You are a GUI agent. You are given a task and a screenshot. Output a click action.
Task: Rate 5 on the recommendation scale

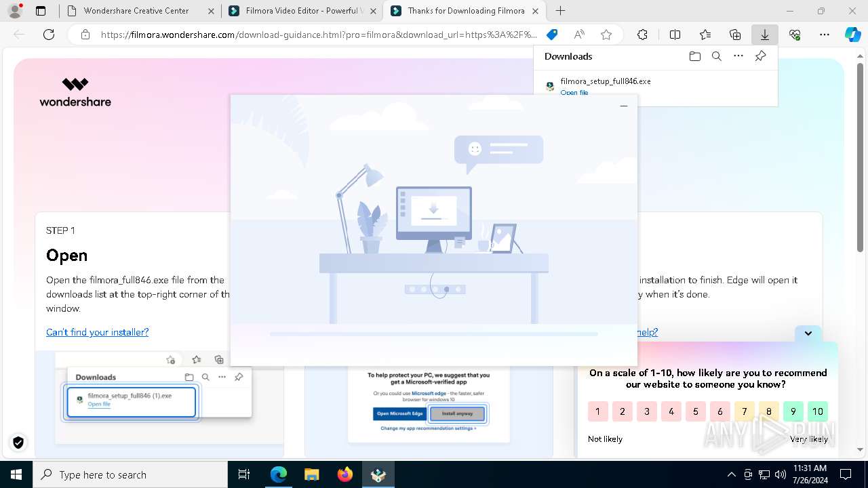695,411
